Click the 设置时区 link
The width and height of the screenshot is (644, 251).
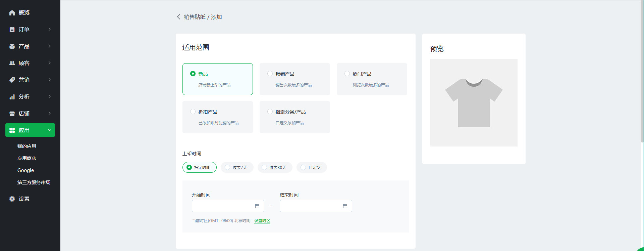pyautogui.click(x=262, y=221)
